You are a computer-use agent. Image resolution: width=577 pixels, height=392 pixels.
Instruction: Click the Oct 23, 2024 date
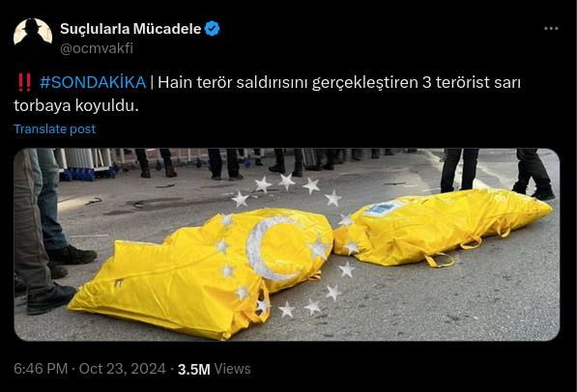click(x=122, y=369)
